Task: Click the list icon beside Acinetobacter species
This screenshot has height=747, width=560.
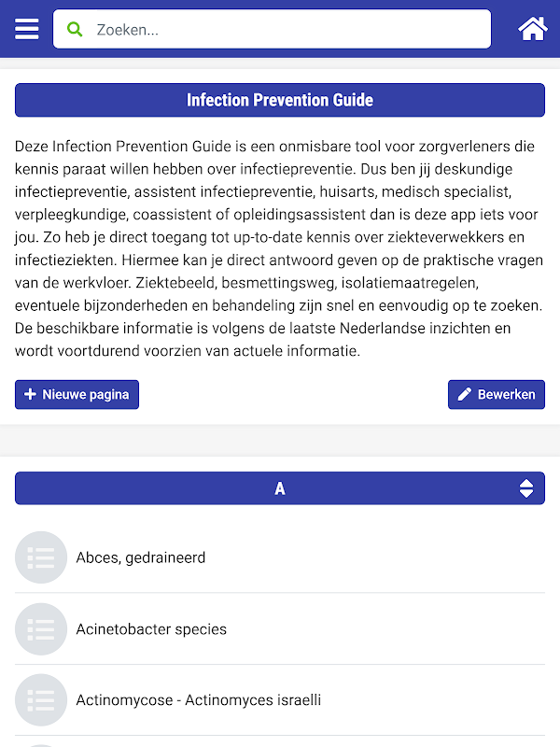Action: pos(41,629)
